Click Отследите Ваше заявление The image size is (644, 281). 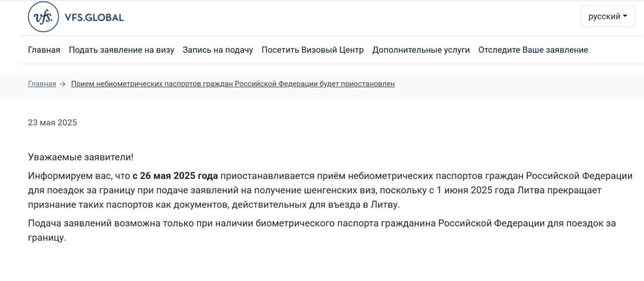[533, 50]
